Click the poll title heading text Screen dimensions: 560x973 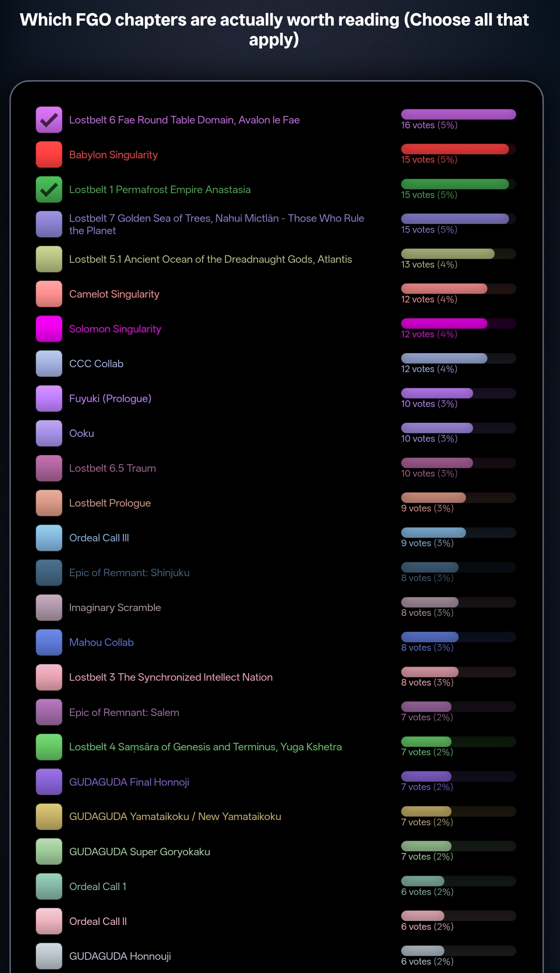pyautogui.click(x=274, y=30)
